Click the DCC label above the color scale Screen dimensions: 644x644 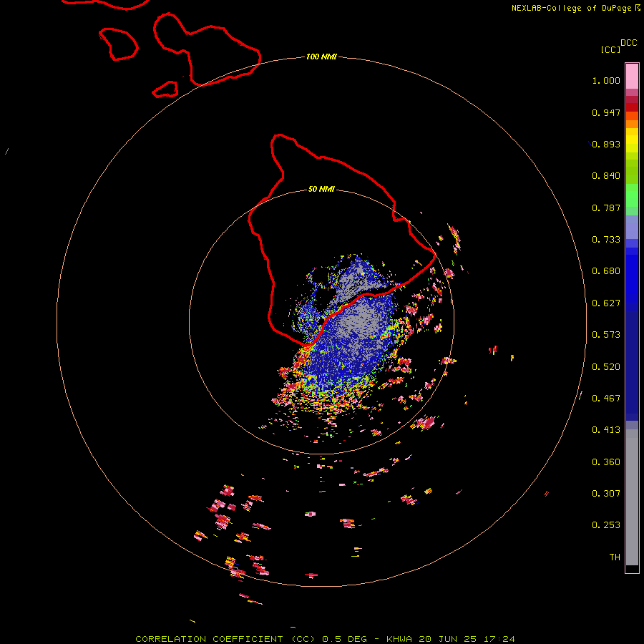[x=628, y=43]
